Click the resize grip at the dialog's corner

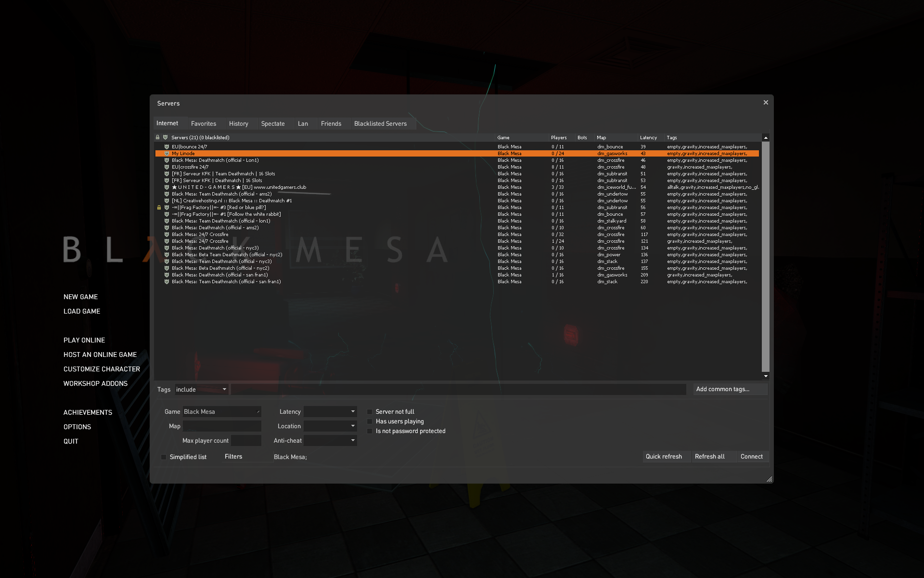(x=769, y=479)
